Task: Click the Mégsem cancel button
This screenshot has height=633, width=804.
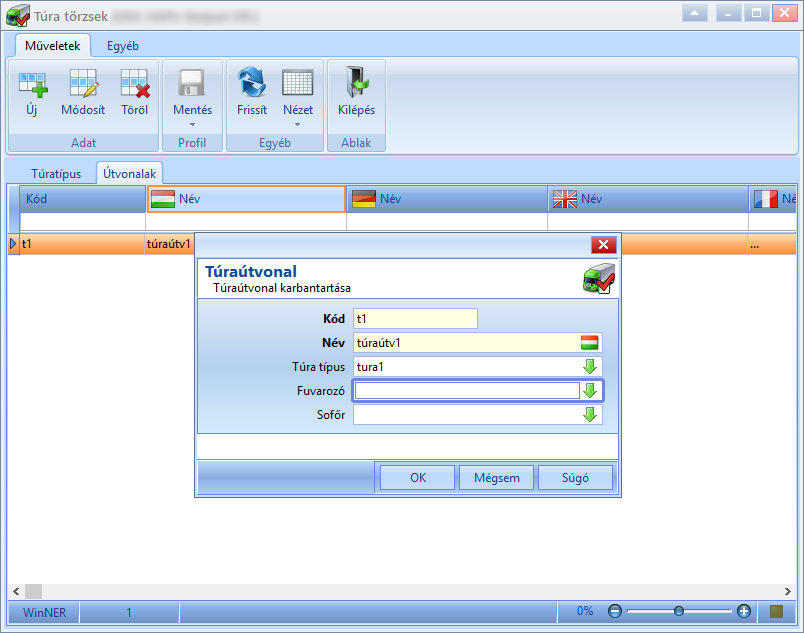Action: 496,478
